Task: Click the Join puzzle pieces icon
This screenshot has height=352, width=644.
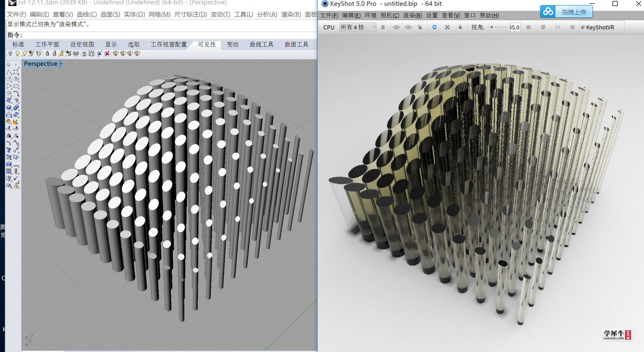Action: [x=9, y=122]
